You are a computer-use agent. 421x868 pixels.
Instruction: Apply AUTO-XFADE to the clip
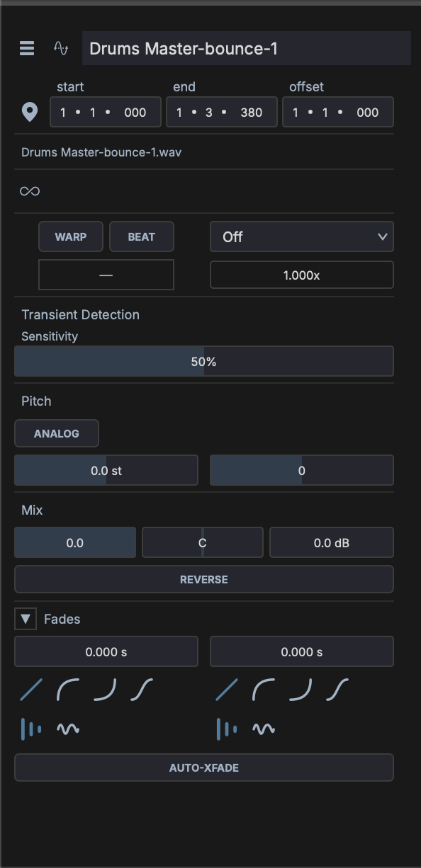click(203, 767)
